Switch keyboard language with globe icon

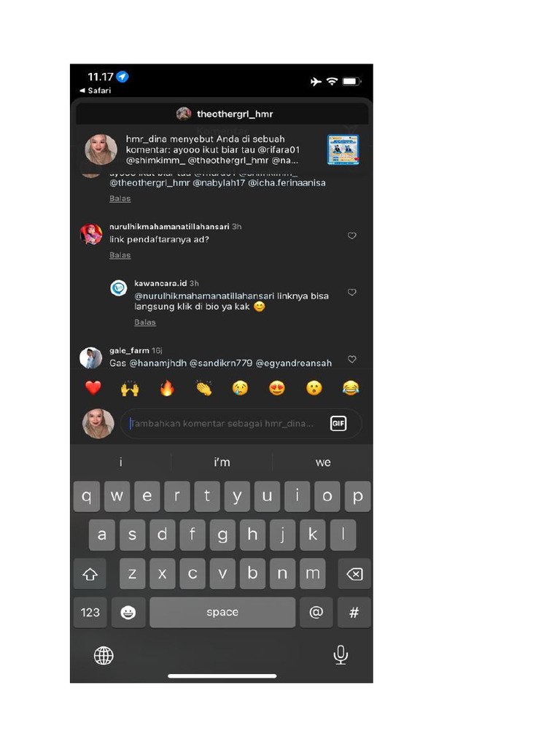104,656
